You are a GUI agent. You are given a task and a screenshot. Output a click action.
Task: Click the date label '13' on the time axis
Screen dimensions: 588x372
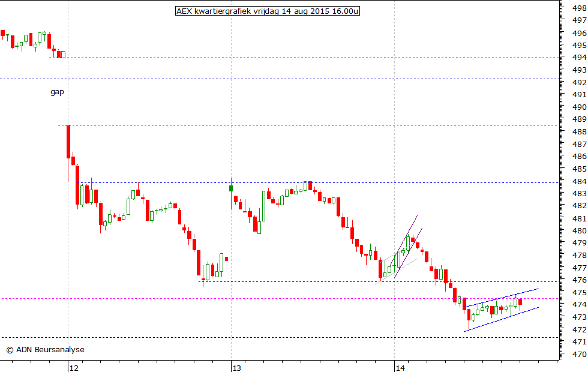point(236,368)
